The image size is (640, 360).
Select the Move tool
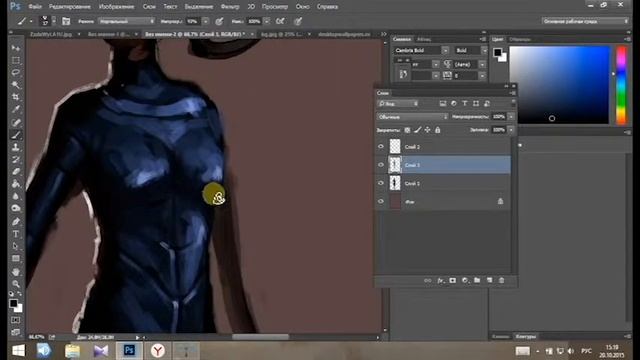click(x=16, y=48)
